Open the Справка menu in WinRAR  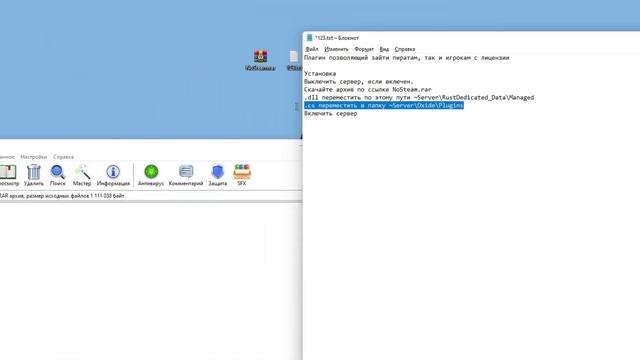point(63,157)
